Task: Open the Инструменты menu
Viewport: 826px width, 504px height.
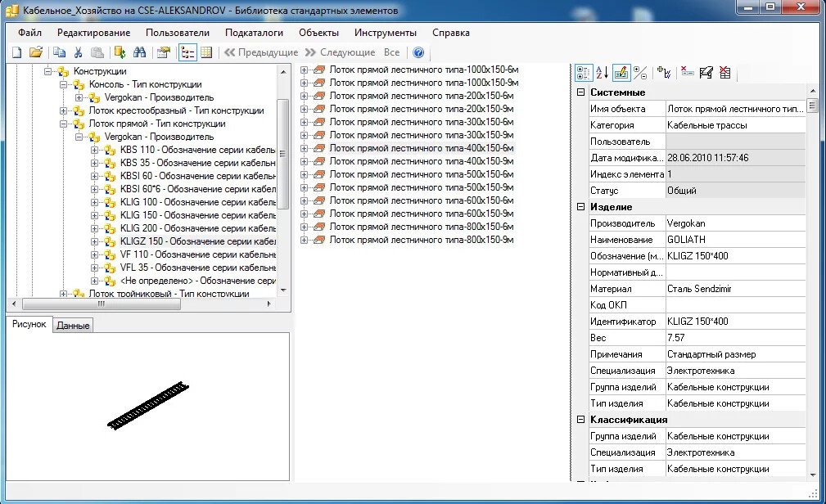Action: (x=385, y=33)
